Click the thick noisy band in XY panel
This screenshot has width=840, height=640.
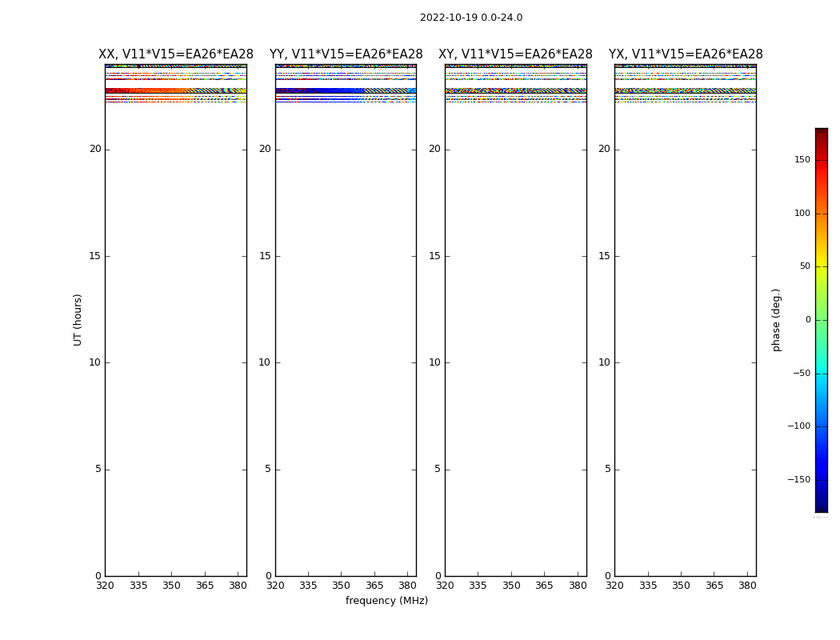pyautogui.click(x=515, y=90)
